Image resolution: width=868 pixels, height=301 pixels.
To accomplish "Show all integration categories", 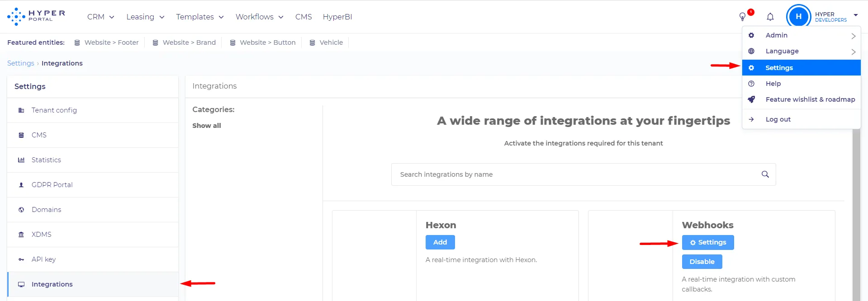I will (x=207, y=126).
